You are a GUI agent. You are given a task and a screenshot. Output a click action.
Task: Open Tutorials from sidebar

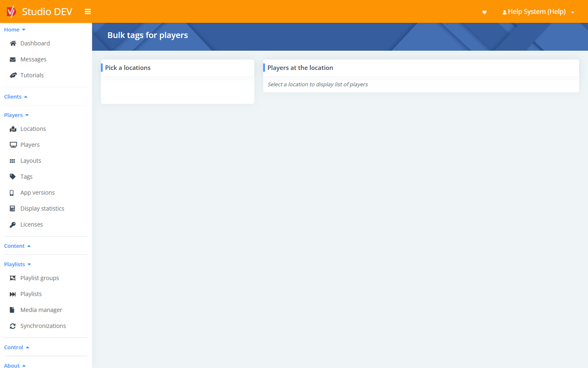[x=32, y=75]
